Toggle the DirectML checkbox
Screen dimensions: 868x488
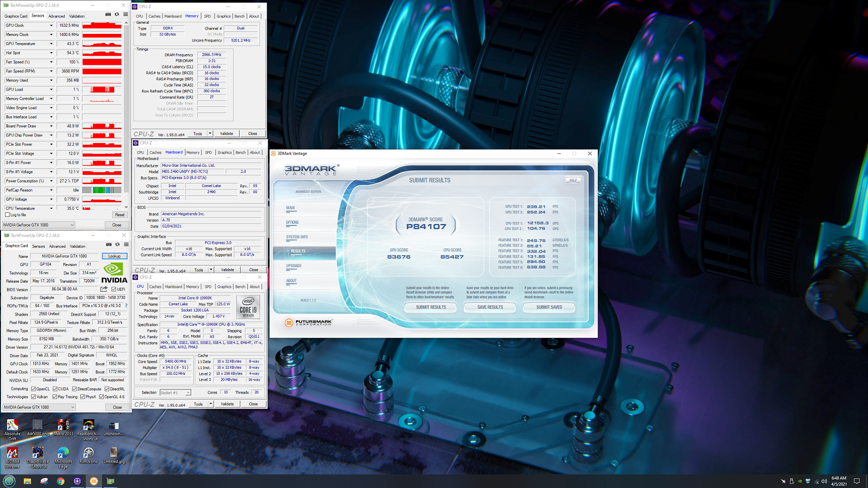click(x=107, y=389)
